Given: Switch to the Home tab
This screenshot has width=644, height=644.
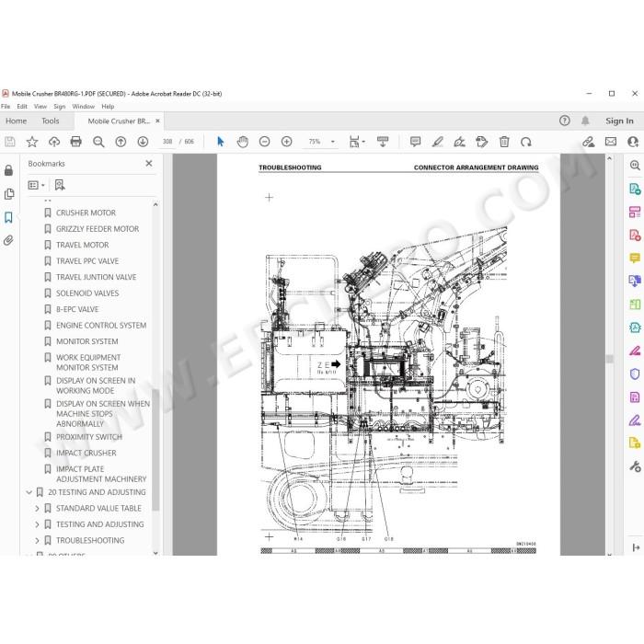Looking at the screenshot, I should point(16,121).
